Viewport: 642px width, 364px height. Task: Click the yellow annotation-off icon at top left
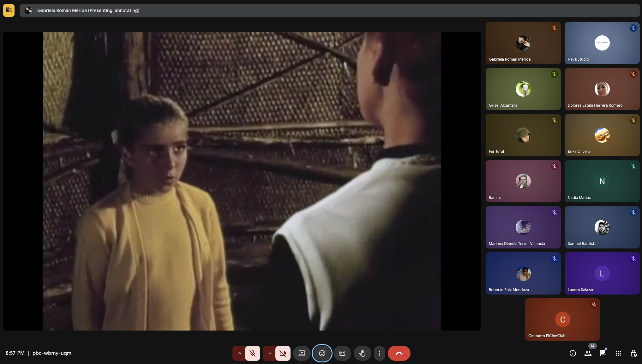point(9,10)
